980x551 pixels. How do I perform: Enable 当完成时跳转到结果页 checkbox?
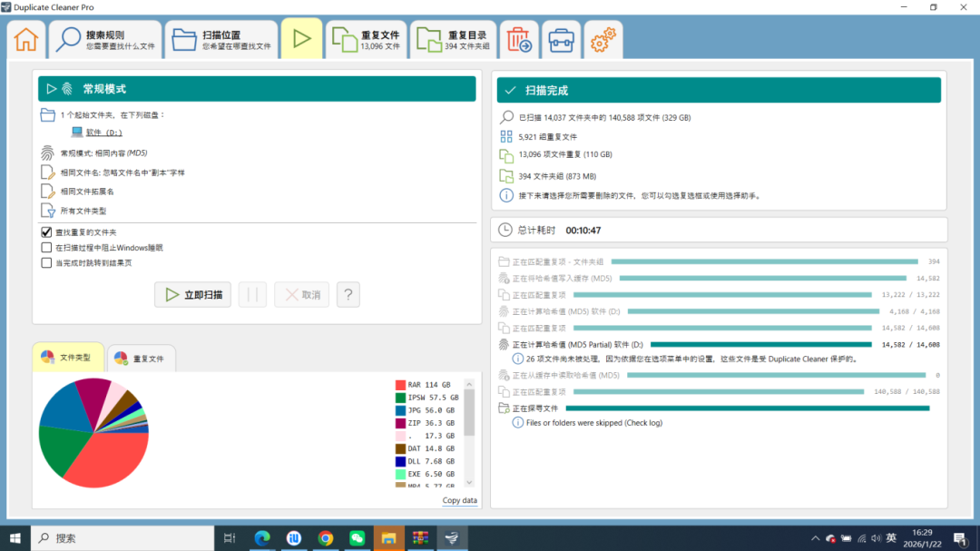click(46, 263)
